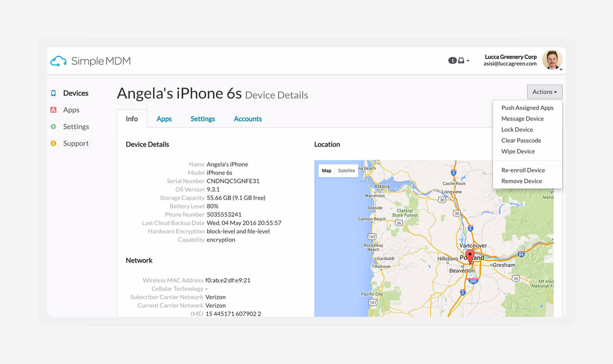Image resolution: width=613 pixels, height=364 pixels.
Task: Click the orange Support info icon
Action: tap(53, 144)
